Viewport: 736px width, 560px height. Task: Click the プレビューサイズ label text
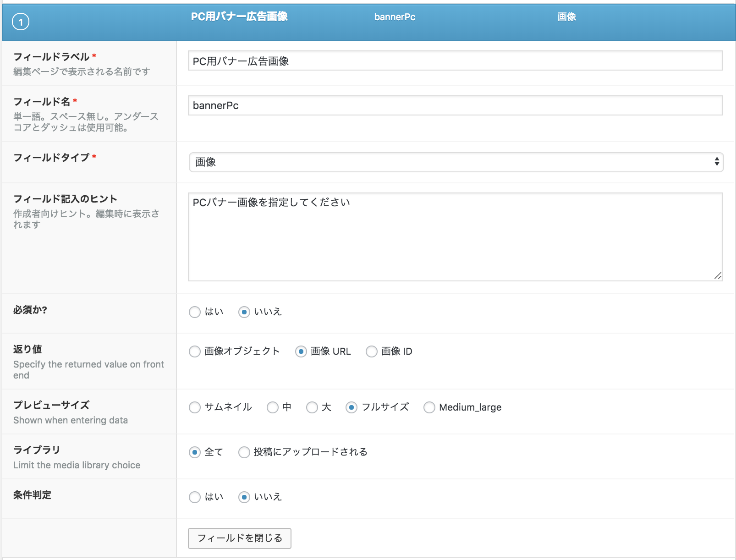click(51, 405)
